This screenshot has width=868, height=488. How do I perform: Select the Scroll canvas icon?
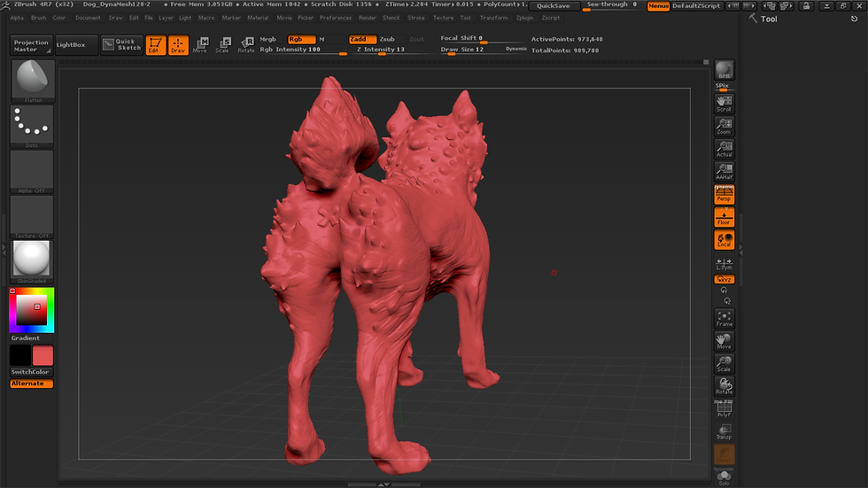(x=725, y=104)
